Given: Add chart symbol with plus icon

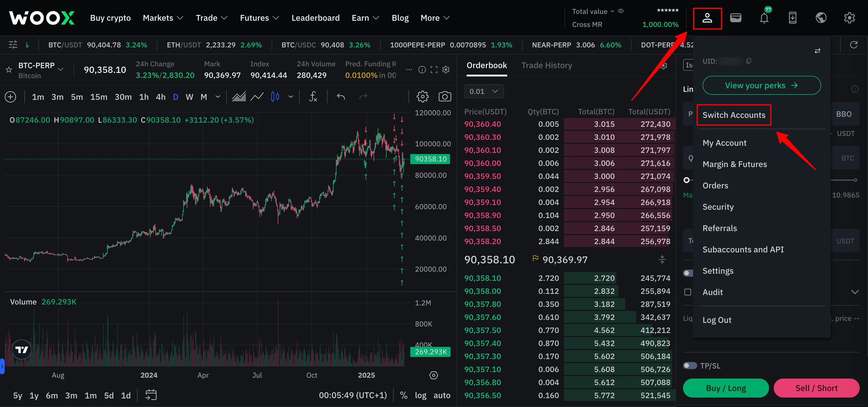Looking at the screenshot, I should (10, 97).
